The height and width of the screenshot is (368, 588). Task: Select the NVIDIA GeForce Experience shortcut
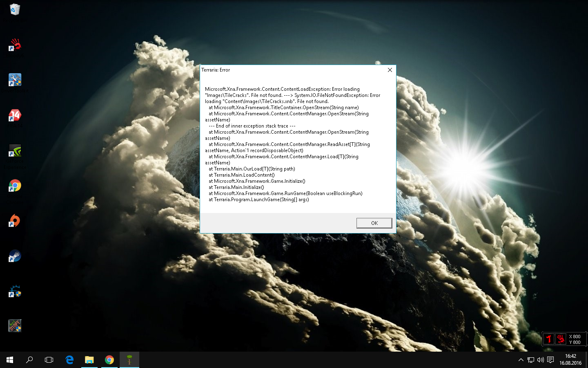(x=15, y=150)
